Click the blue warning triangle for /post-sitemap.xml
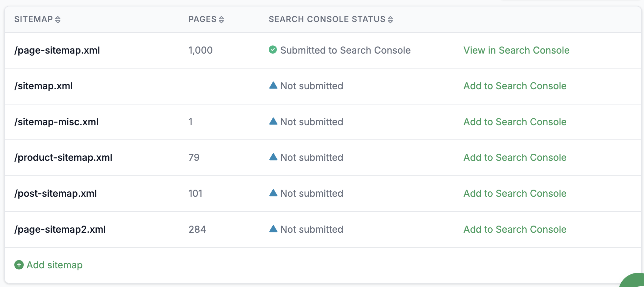Viewport: 644px width, 287px height. [x=273, y=193]
